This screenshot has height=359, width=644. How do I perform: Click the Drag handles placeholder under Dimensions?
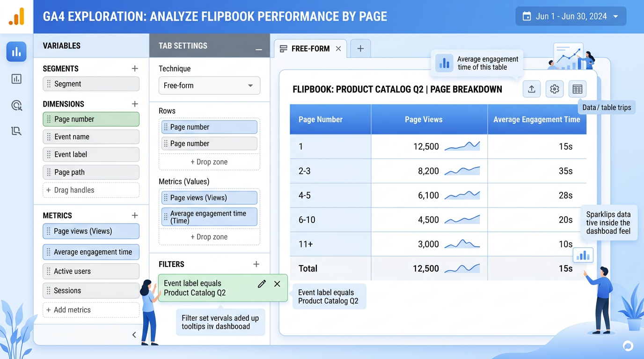(91, 190)
